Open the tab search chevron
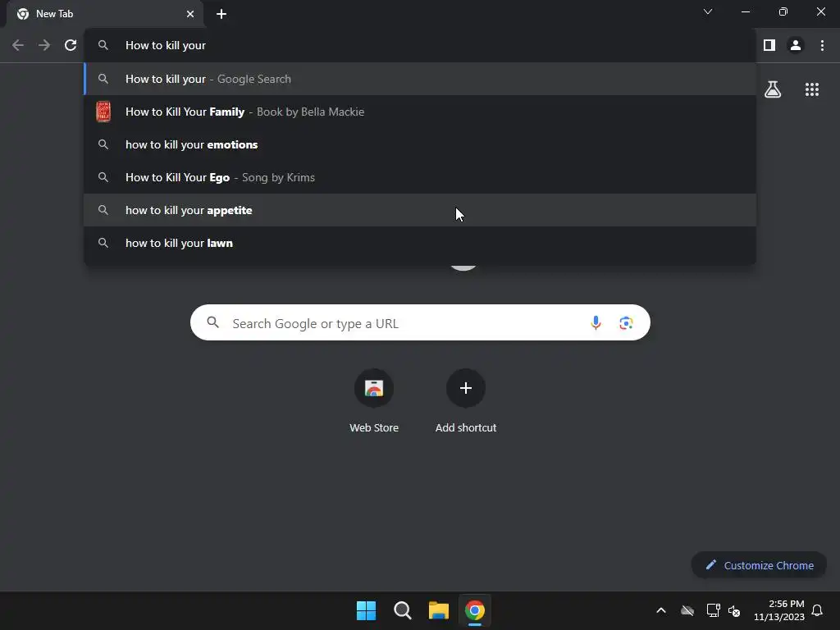Viewport: 840px width, 630px height. pos(708,11)
